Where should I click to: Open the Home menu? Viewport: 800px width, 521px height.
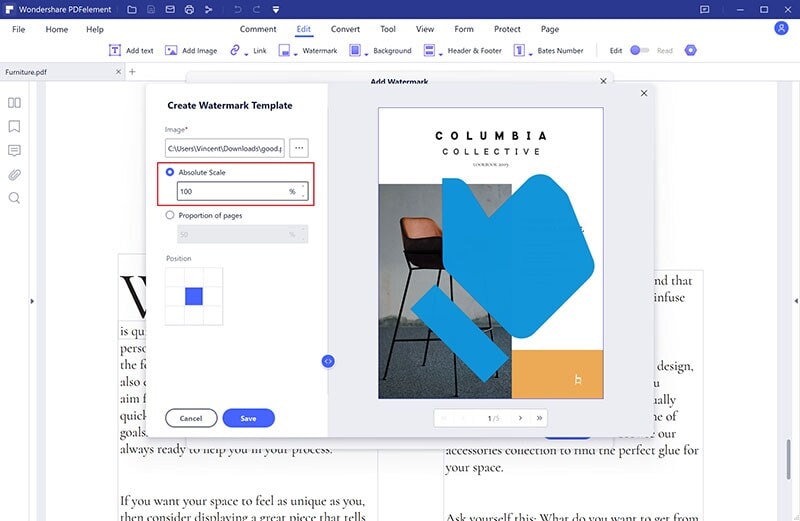57,29
